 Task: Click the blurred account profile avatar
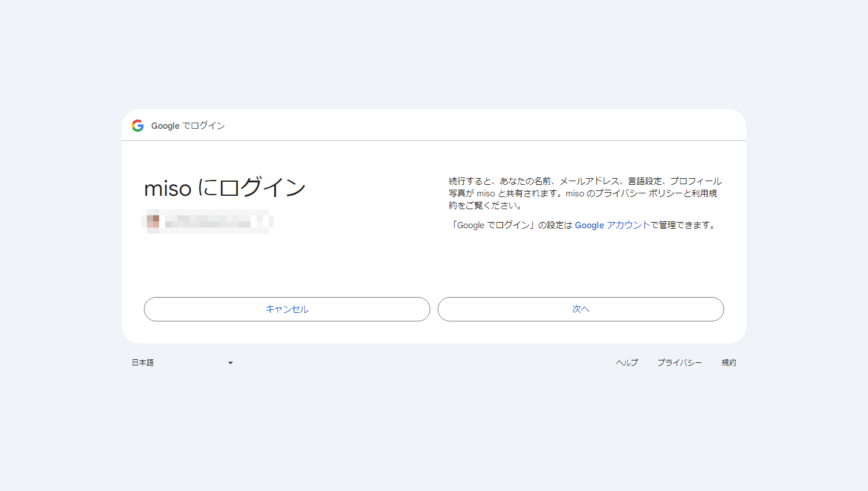coord(153,221)
